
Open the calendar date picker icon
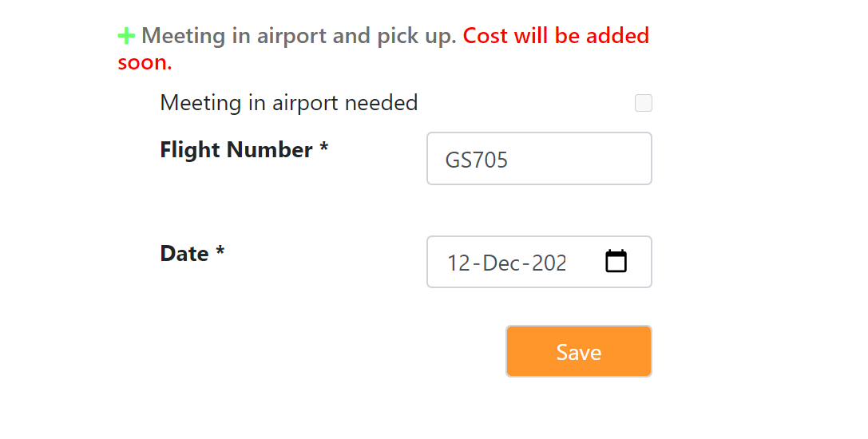(616, 262)
